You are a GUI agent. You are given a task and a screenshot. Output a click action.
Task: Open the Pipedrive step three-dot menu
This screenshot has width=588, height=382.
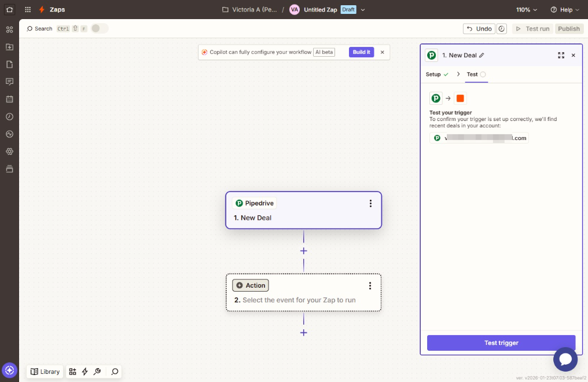[370, 203]
